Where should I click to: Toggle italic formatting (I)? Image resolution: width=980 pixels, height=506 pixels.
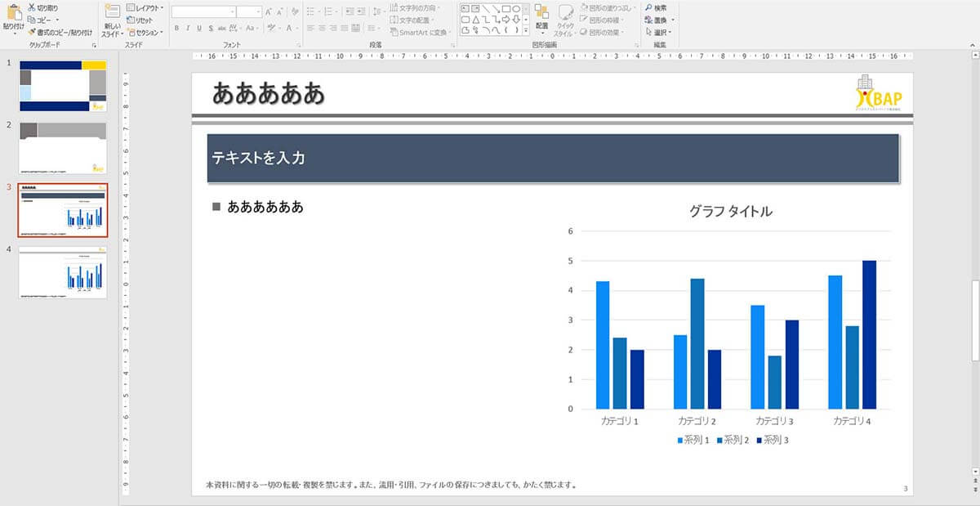point(187,28)
